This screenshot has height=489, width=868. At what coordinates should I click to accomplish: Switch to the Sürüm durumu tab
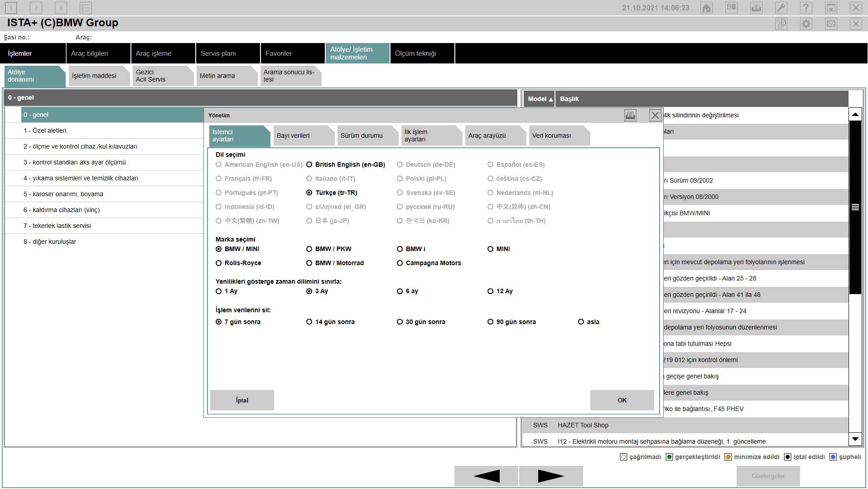[x=362, y=136]
